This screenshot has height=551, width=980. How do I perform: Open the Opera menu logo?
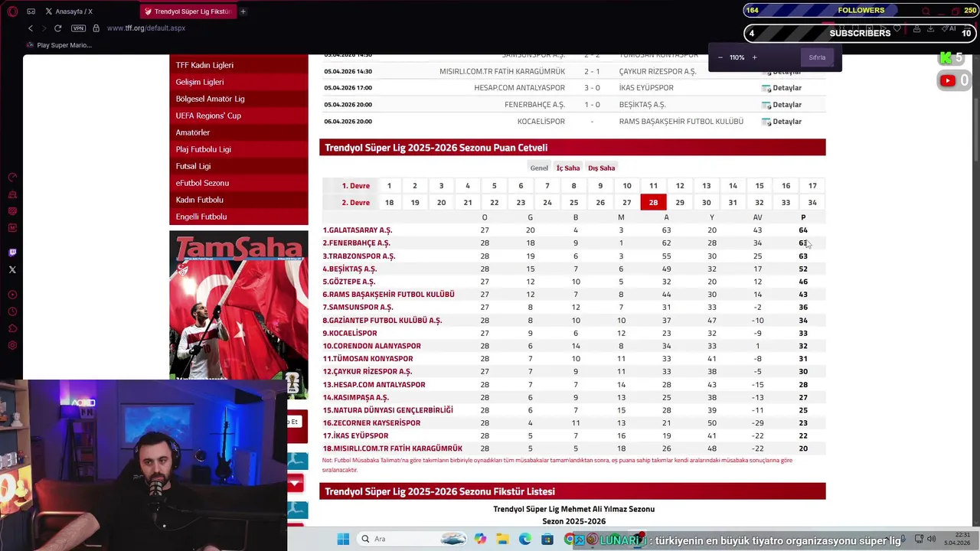pos(12,11)
